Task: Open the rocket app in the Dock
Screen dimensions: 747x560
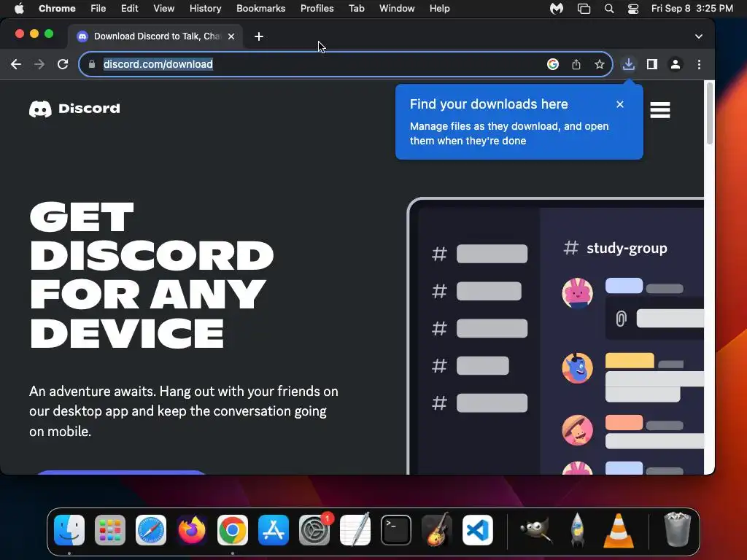Action: [x=577, y=529]
